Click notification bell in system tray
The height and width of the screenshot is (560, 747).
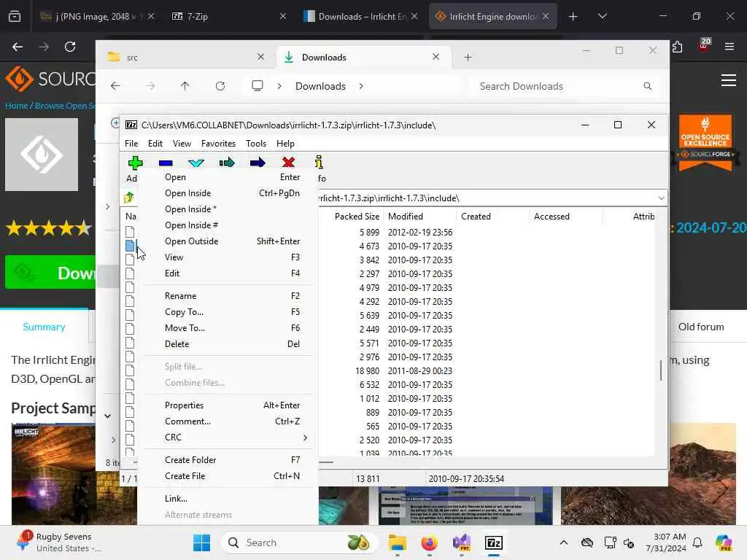click(697, 542)
